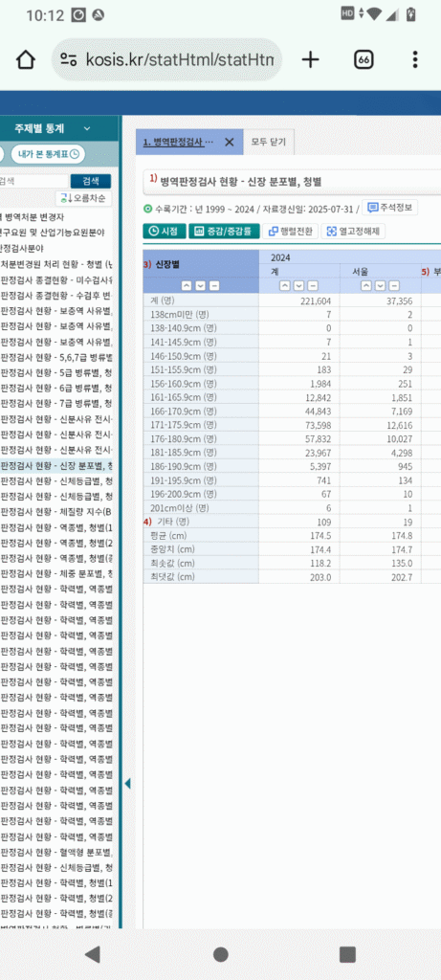Open 종결현황 - 미수검사유 item
Viewport: 441px width, 980px height.
[56, 279]
